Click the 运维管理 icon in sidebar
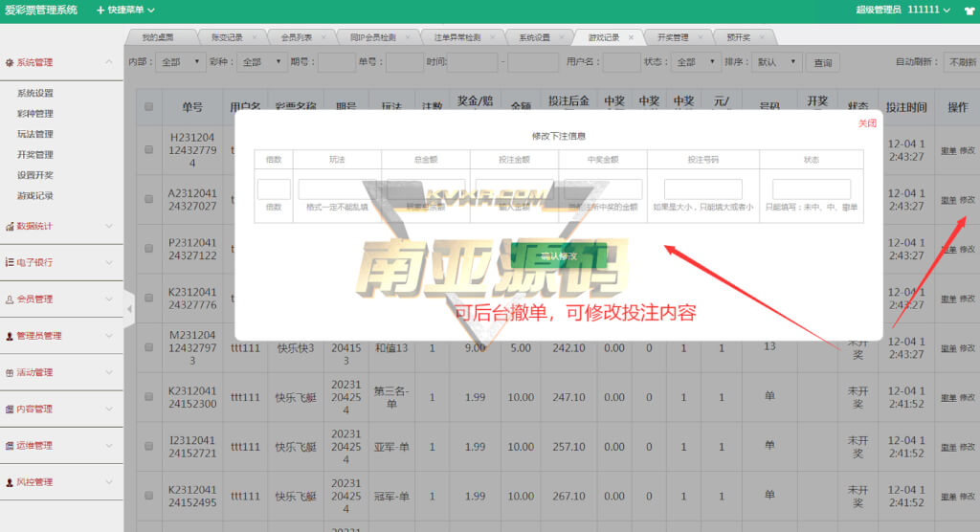Screen dimensions: 980x532 pos(10,446)
